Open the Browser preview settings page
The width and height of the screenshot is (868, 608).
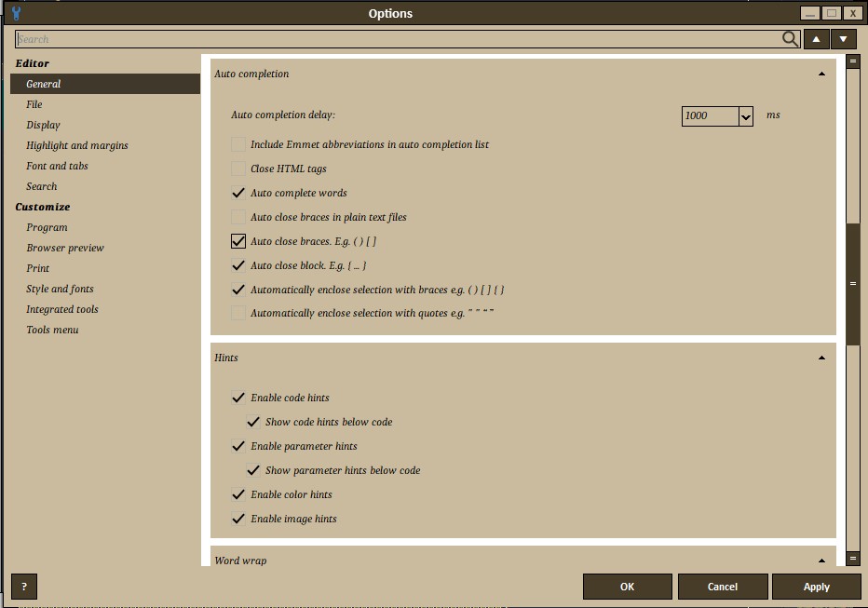pyautogui.click(x=65, y=248)
